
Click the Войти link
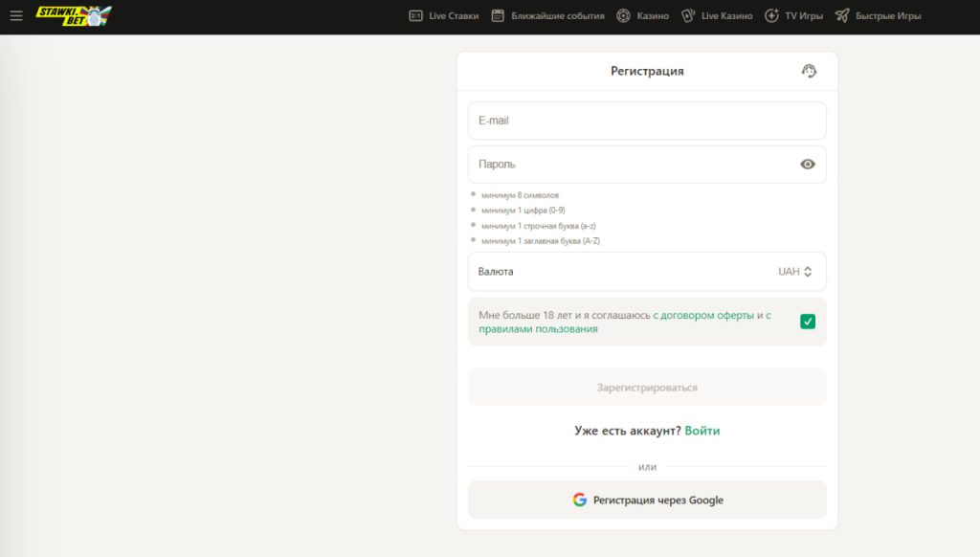pos(702,431)
